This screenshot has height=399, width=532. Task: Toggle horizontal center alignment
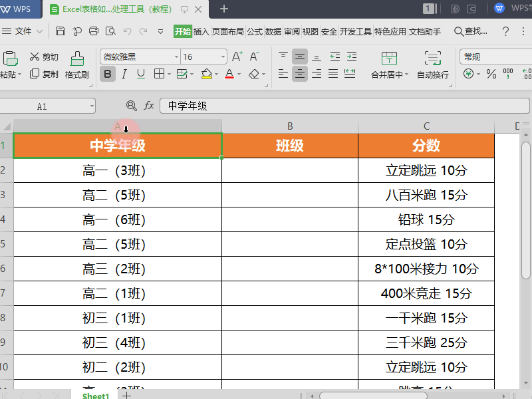300,74
